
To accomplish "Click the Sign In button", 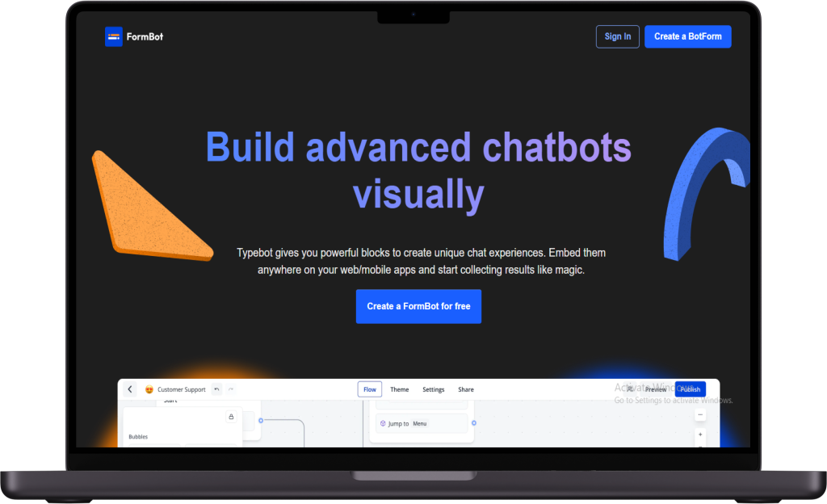I will (618, 36).
